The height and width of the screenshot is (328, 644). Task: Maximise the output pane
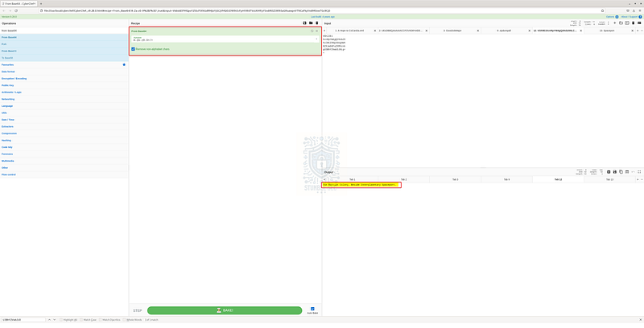(639, 172)
